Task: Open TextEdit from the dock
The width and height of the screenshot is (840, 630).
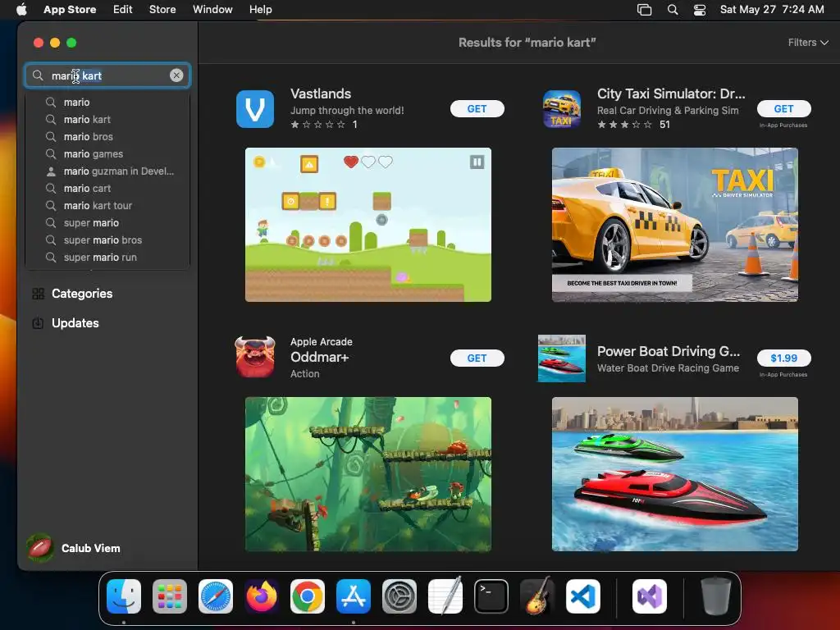Action: pyautogui.click(x=445, y=596)
